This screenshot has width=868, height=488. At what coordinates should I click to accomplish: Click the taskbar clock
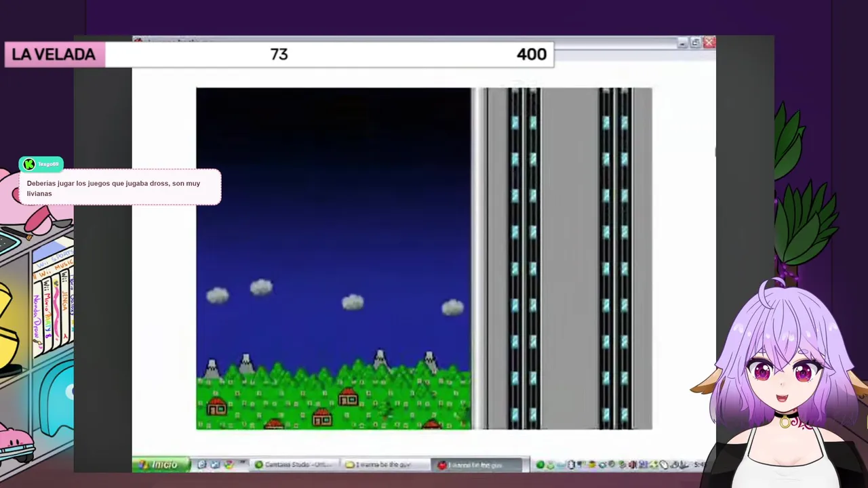(x=701, y=464)
